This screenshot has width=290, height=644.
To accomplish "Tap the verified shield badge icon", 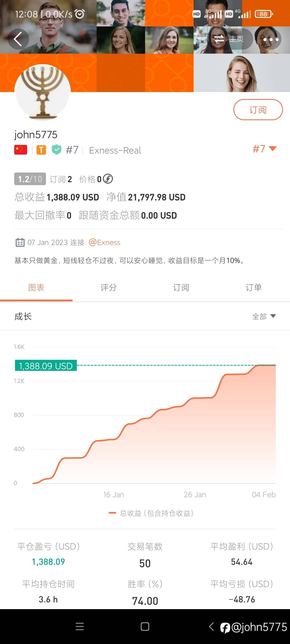I will [57, 150].
